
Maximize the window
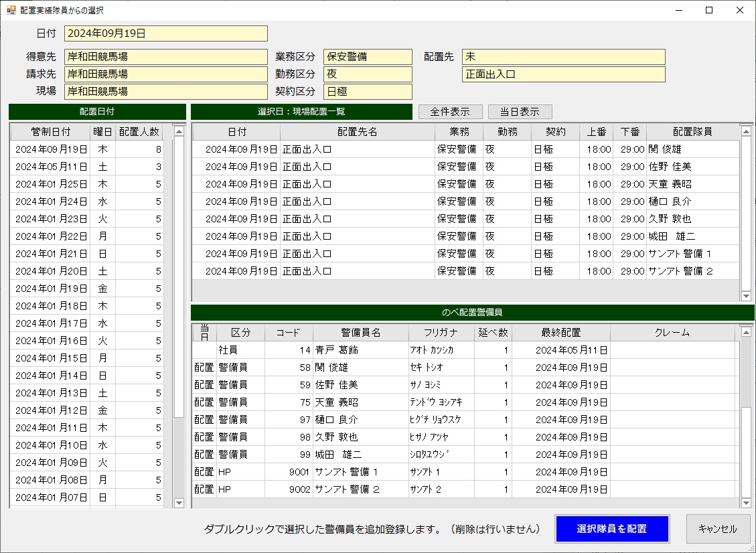coord(708,10)
